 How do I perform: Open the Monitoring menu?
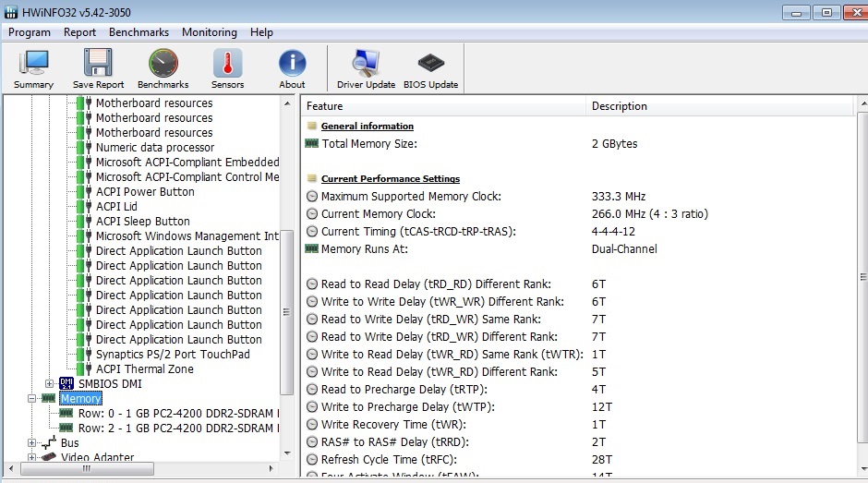pos(210,32)
